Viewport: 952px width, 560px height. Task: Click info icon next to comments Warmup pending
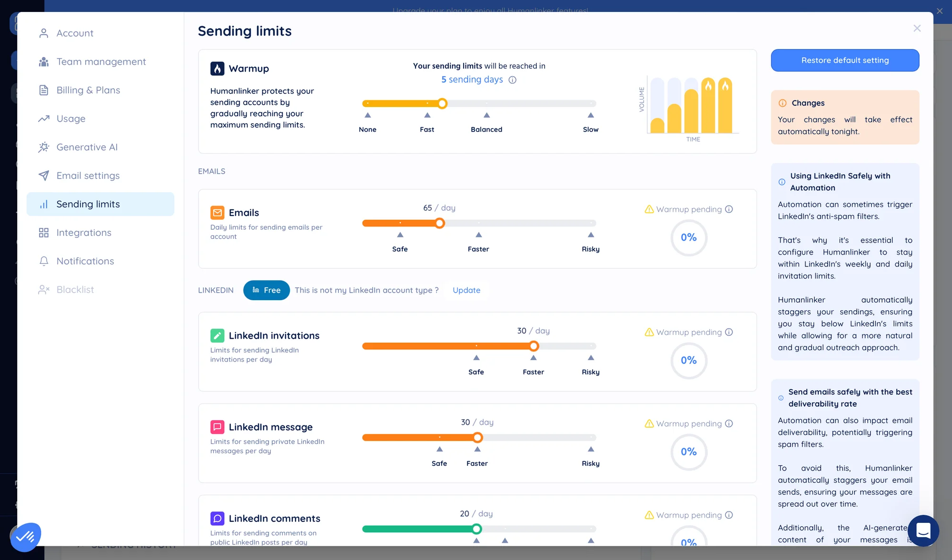pos(729,515)
